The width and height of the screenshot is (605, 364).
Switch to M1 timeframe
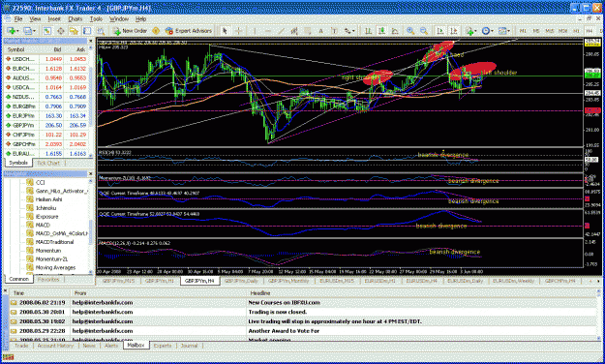(x=523, y=31)
